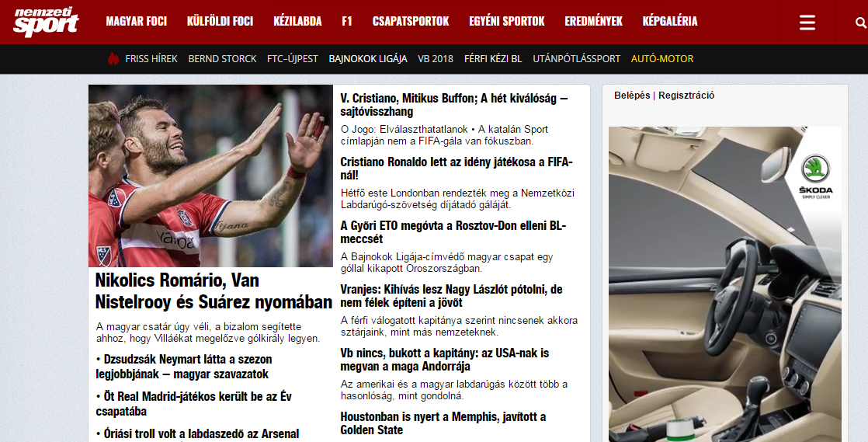Select the Bajnokok Ligája subnav link
The width and height of the screenshot is (868, 442).
pos(367,59)
